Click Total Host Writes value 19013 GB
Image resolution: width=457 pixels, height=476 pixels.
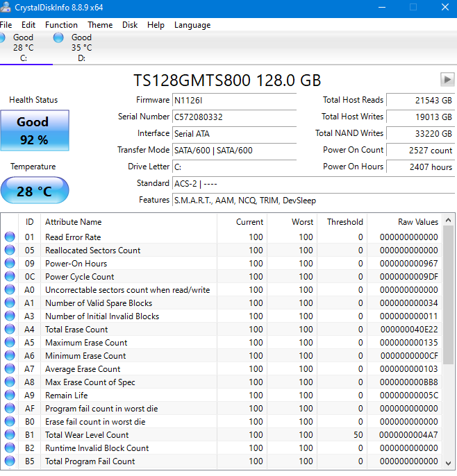pyautogui.click(x=420, y=117)
